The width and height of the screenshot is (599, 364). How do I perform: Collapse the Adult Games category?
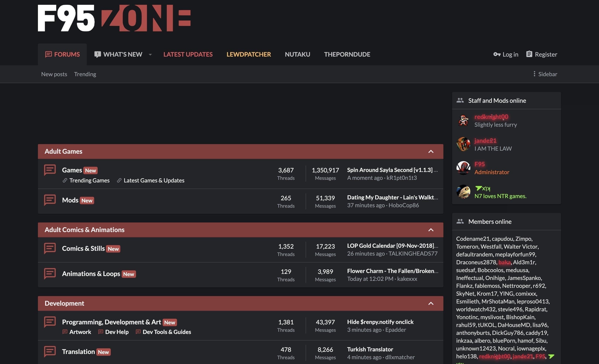click(x=431, y=152)
